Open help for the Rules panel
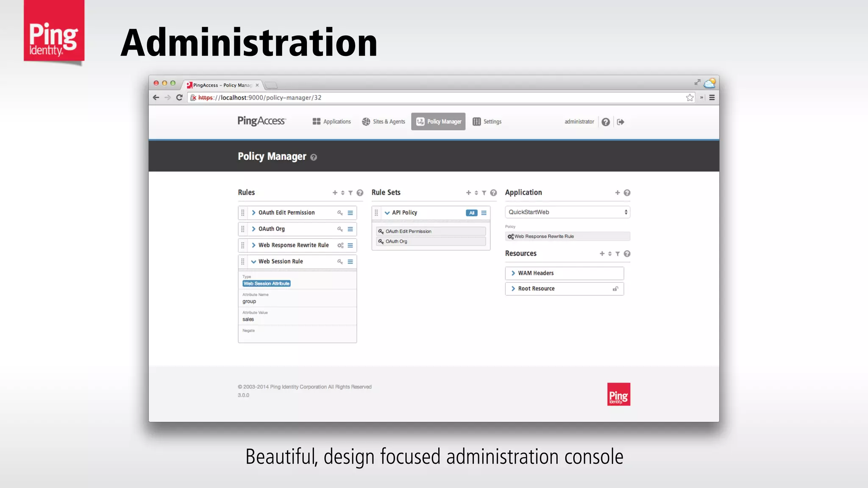 [x=360, y=193]
